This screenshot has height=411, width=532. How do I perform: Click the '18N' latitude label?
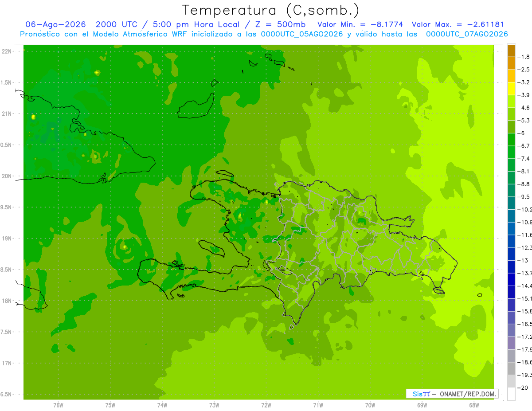pyautogui.click(x=8, y=301)
